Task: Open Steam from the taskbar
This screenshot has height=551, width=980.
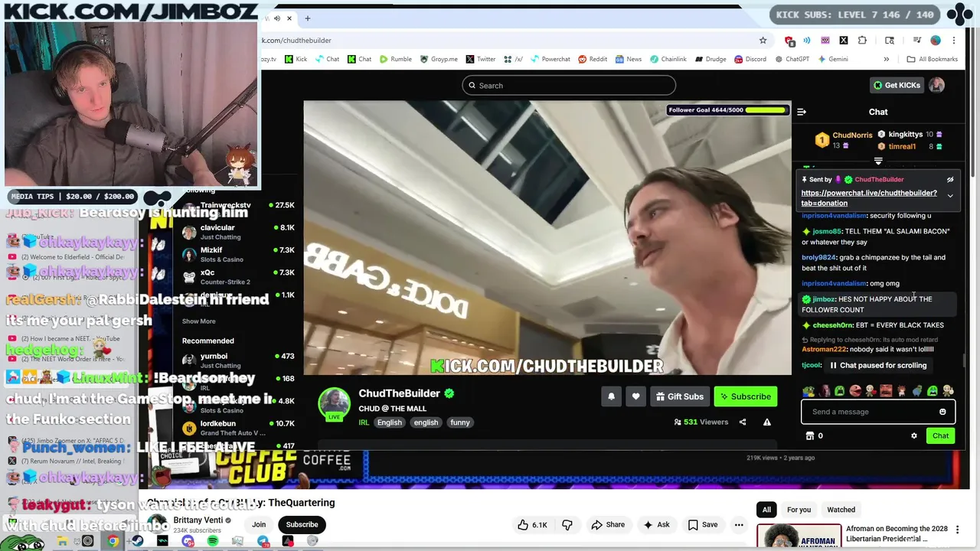Action: coord(138,541)
